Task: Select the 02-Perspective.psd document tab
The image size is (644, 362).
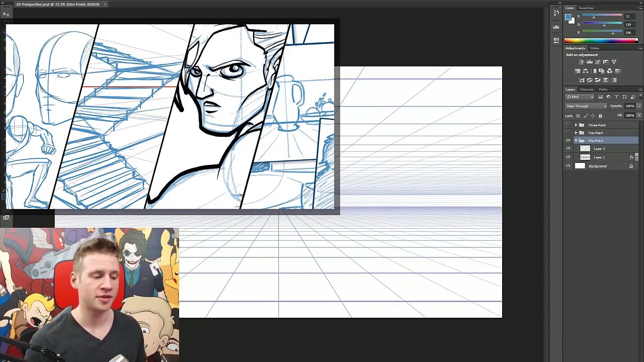Action: click(x=58, y=4)
